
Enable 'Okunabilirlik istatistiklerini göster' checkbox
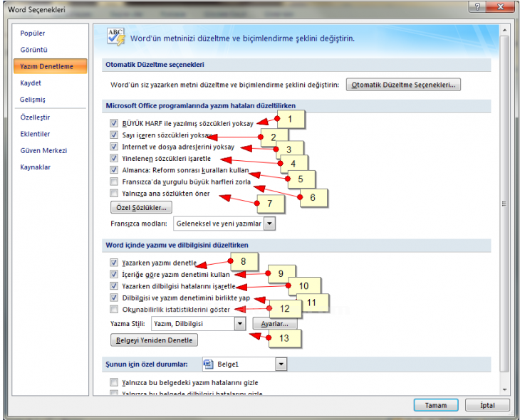[x=114, y=309]
